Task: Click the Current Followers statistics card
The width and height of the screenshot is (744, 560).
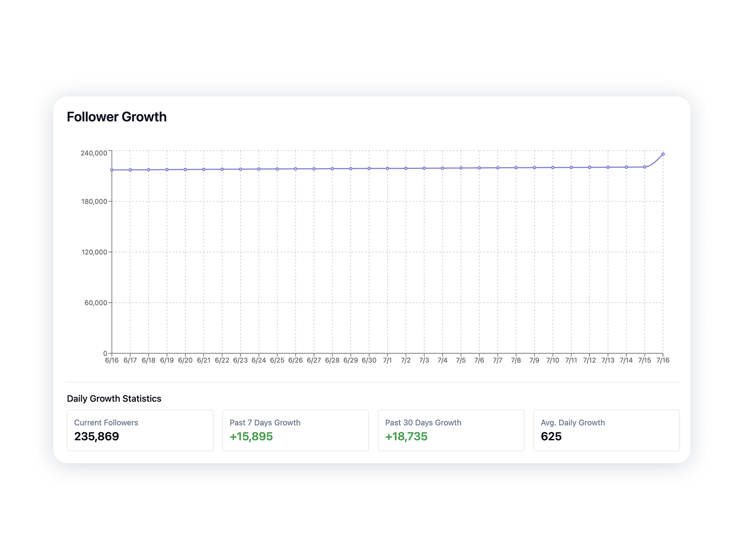Action: [x=139, y=430]
